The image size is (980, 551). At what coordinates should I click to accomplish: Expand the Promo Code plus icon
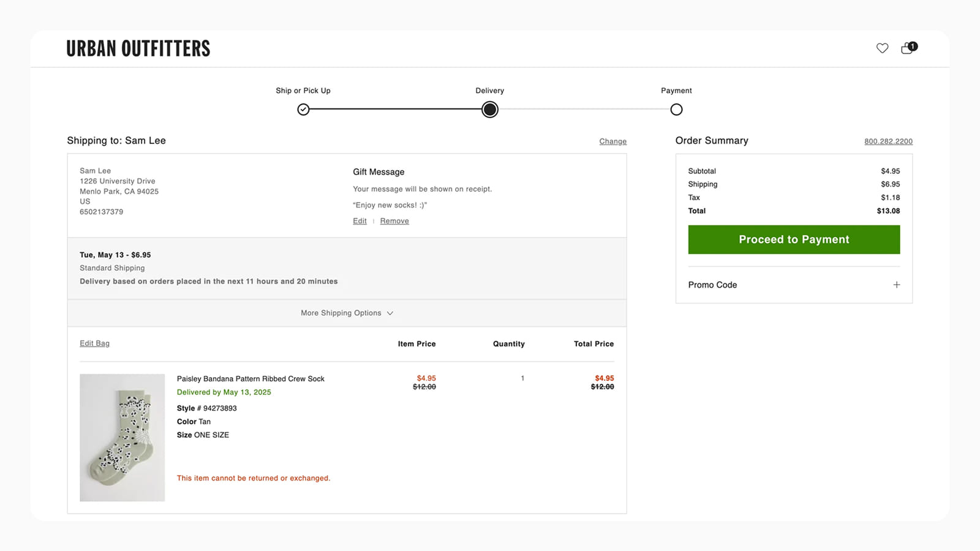tap(896, 285)
